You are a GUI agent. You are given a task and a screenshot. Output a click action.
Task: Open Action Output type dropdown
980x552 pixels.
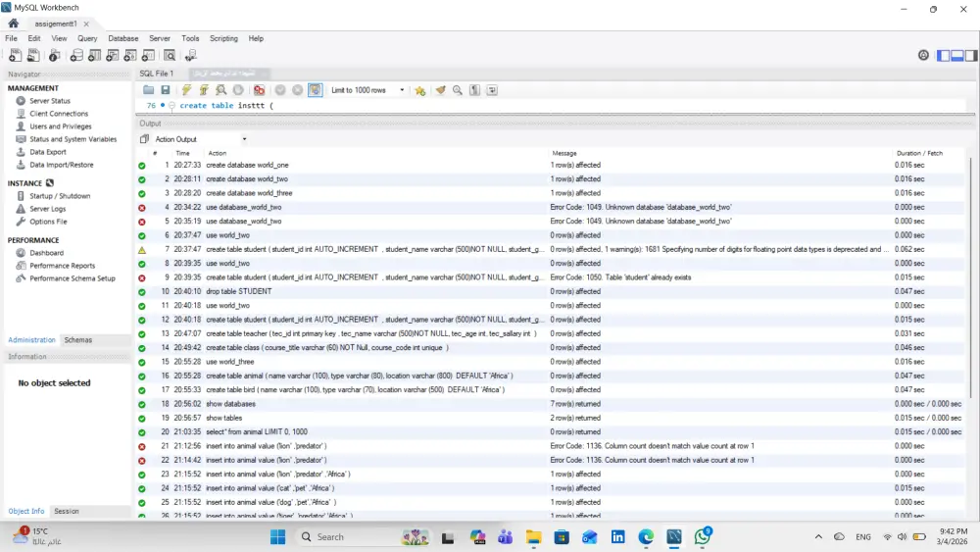(201, 139)
